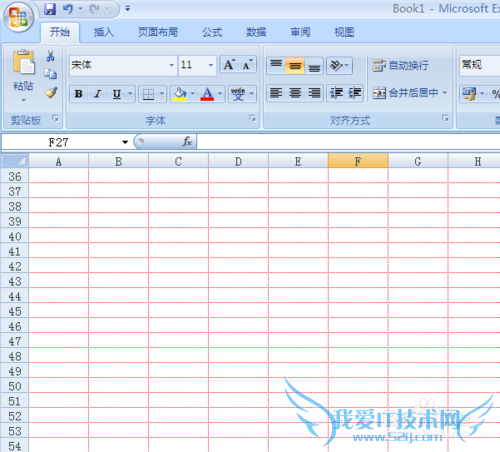Open the font size 11 dropdown
The width and height of the screenshot is (500, 452).
point(211,65)
